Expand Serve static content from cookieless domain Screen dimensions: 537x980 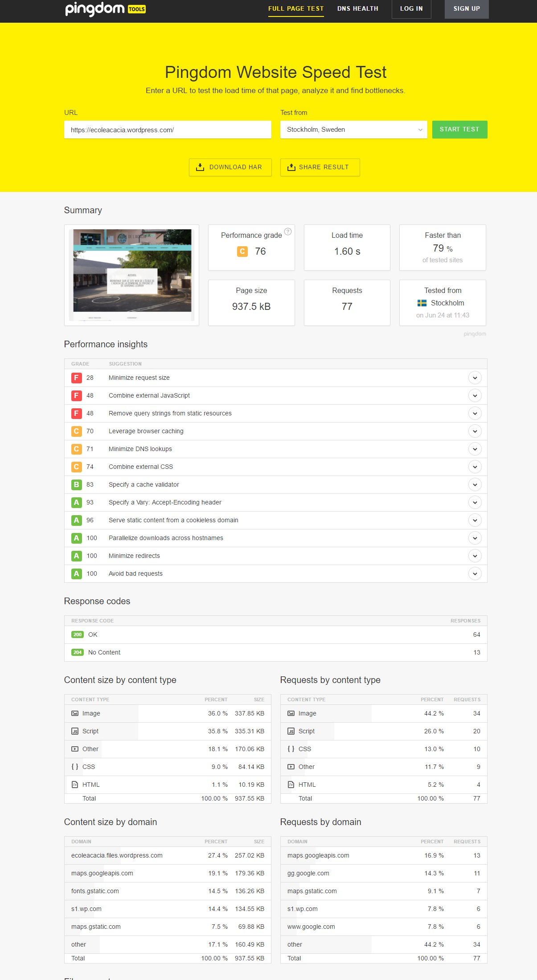(475, 520)
